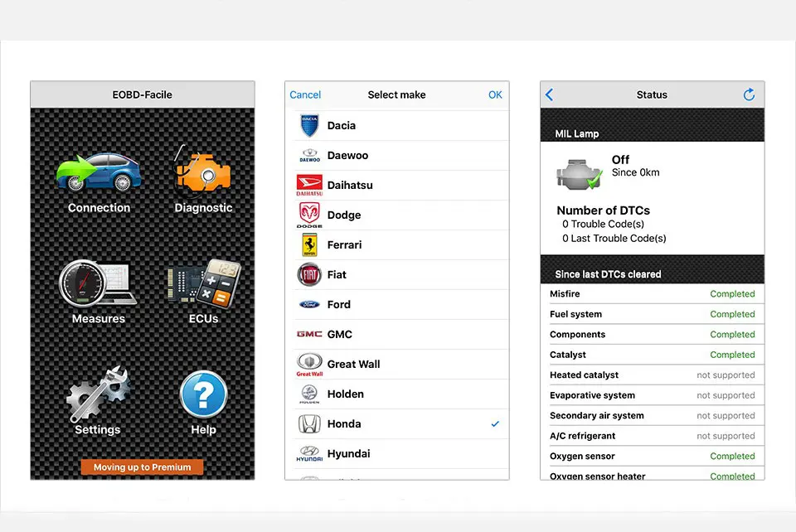Click the Holden logo icon
Screen dimensions: 796x532
309,394
